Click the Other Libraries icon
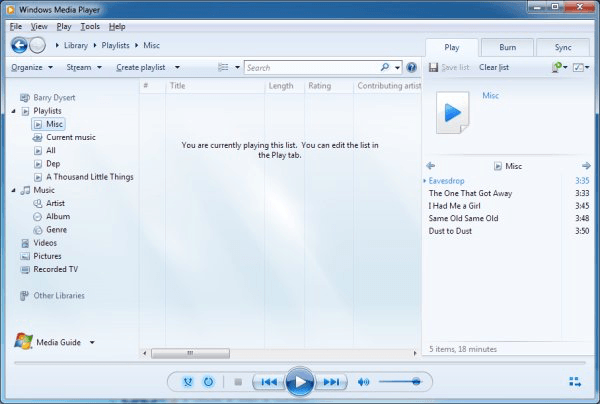The image size is (600, 404). pyautogui.click(x=24, y=296)
